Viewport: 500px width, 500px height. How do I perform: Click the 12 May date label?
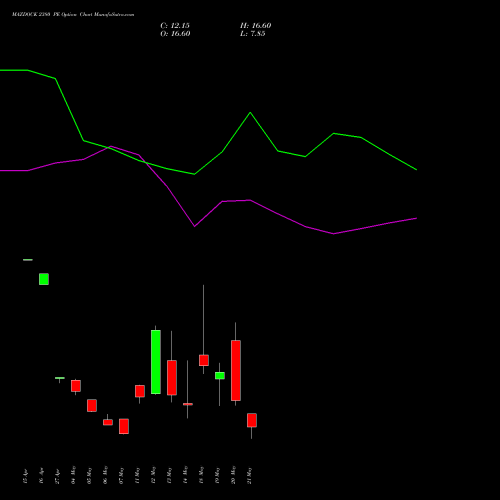tap(153, 475)
